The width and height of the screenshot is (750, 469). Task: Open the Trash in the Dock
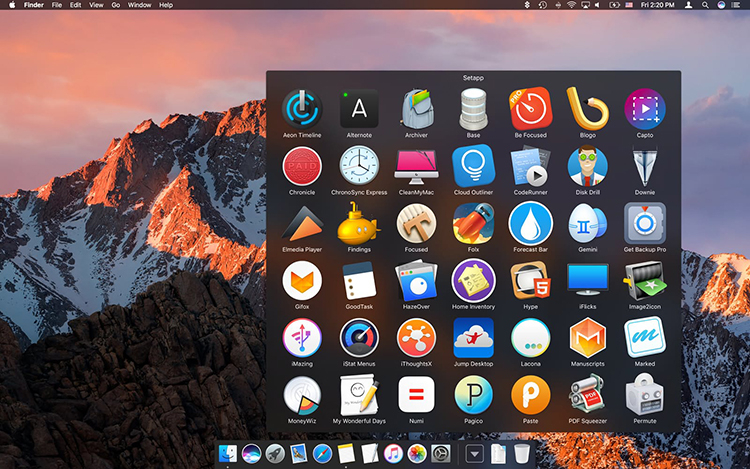522,453
